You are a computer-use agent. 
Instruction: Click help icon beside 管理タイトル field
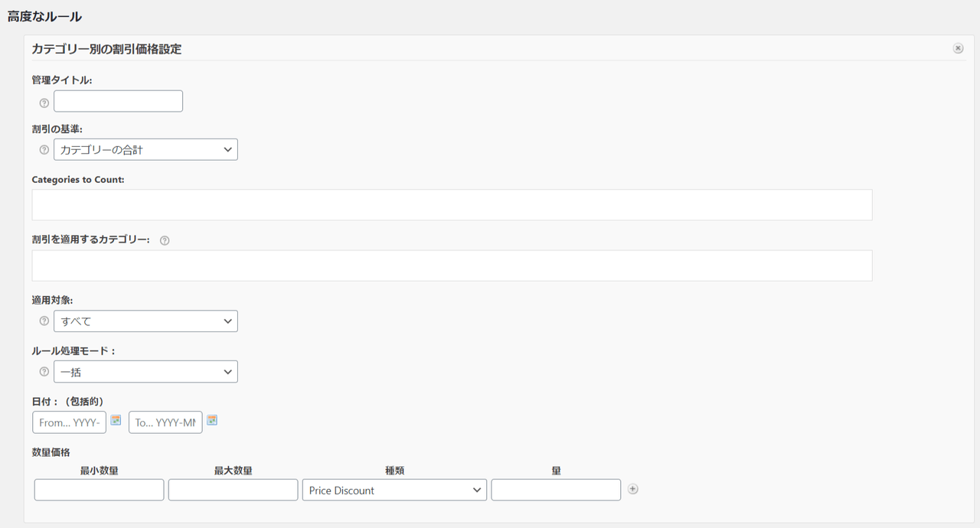(x=44, y=103)
